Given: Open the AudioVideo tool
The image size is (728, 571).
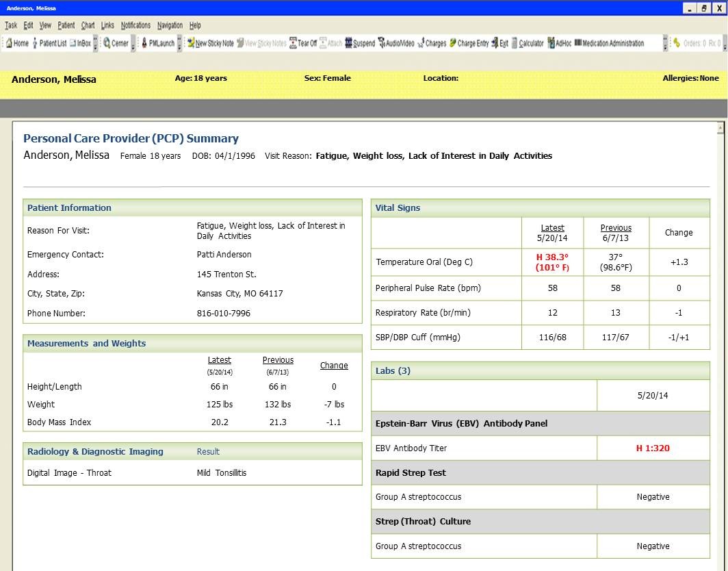Looking at the screenshot, I should (396, 43).
